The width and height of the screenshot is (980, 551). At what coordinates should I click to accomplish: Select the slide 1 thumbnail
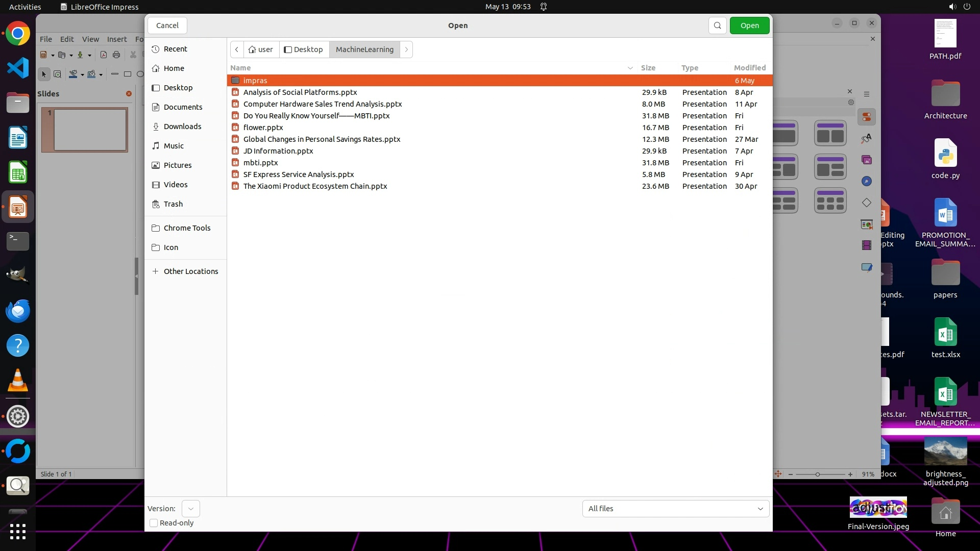tap(90, 130)
